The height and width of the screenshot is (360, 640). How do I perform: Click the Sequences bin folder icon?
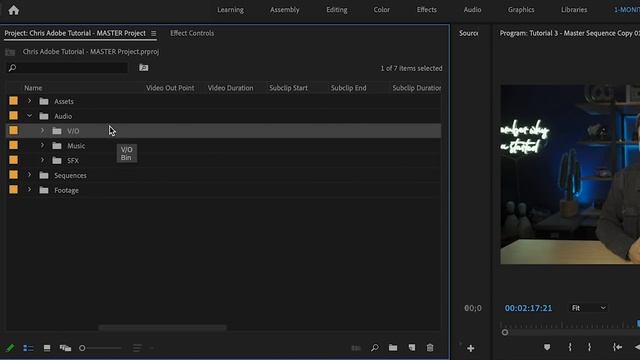click(x=44, y=176)
